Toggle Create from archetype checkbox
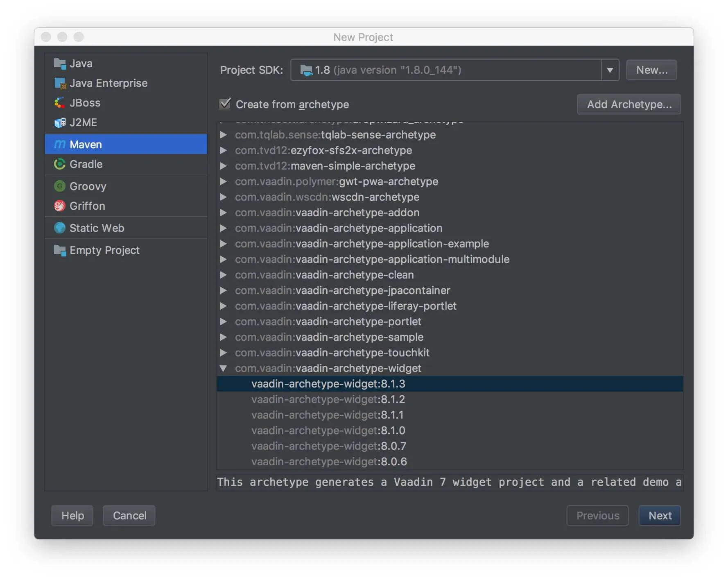Image resolution: width=728 pixels, height=580 pixels. (x=225, y=104)
